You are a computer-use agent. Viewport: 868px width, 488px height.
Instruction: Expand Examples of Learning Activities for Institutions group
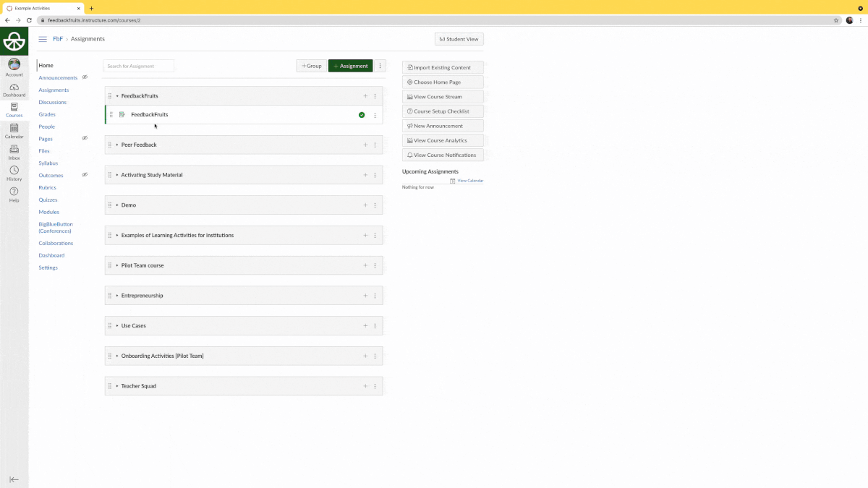(x=117, y=236)
